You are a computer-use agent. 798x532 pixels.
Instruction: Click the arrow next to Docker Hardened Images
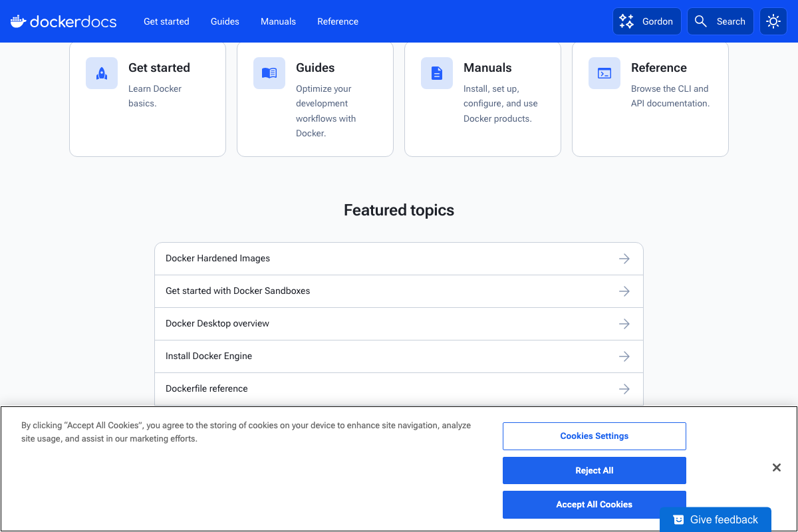tap(624, 259)
